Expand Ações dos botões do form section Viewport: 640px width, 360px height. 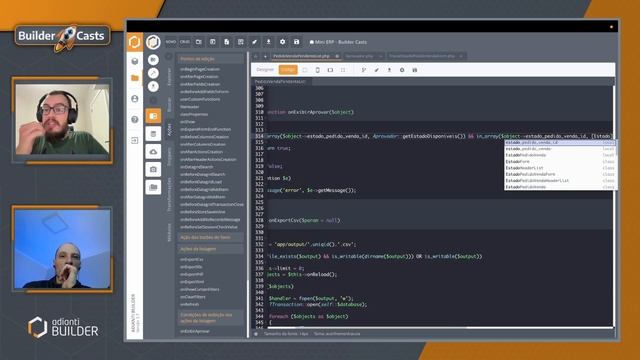[210, 237]
